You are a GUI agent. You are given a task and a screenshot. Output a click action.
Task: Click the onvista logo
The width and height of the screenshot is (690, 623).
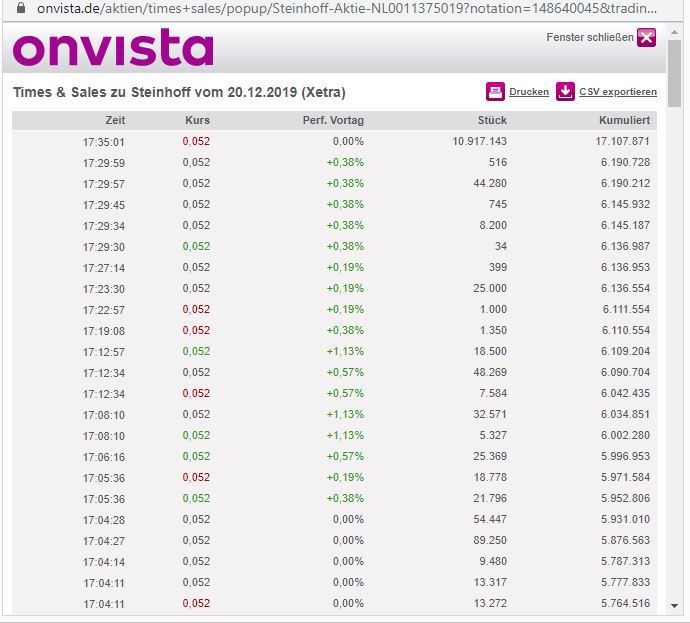(113, 47)
